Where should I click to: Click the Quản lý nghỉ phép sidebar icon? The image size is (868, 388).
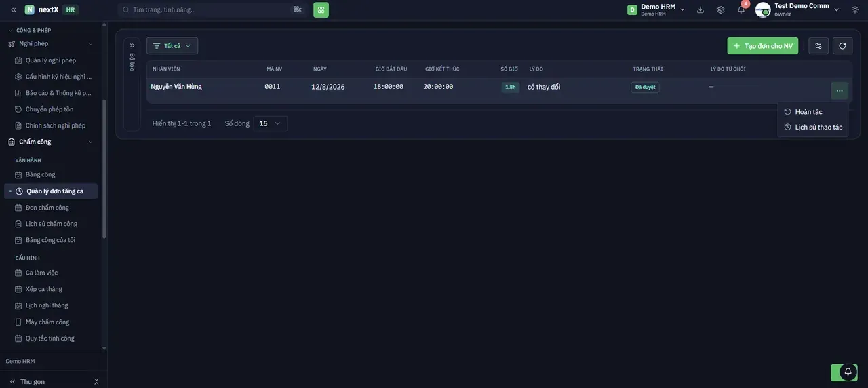tap(19, 60)
